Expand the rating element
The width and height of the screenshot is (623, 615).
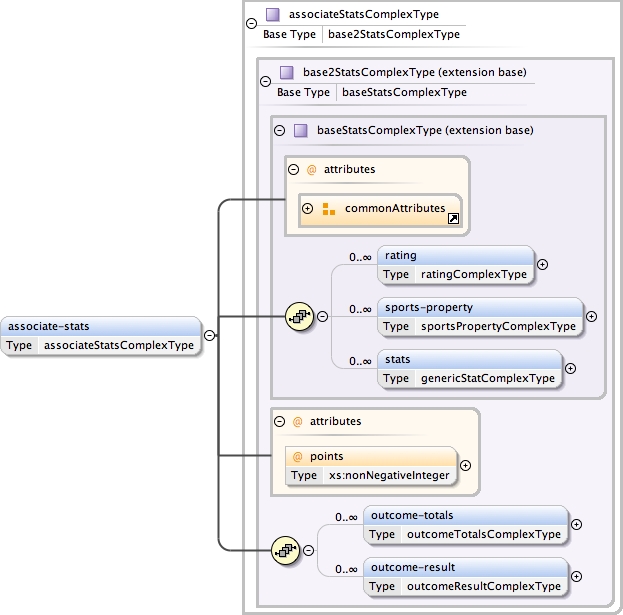542,265
